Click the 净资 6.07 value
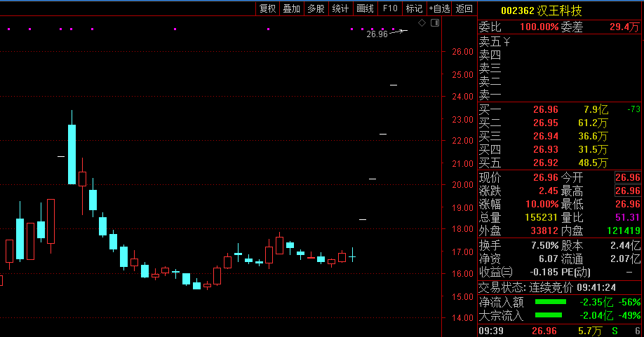The height and width of the screenshot is (337, 644). coord(549,259)
